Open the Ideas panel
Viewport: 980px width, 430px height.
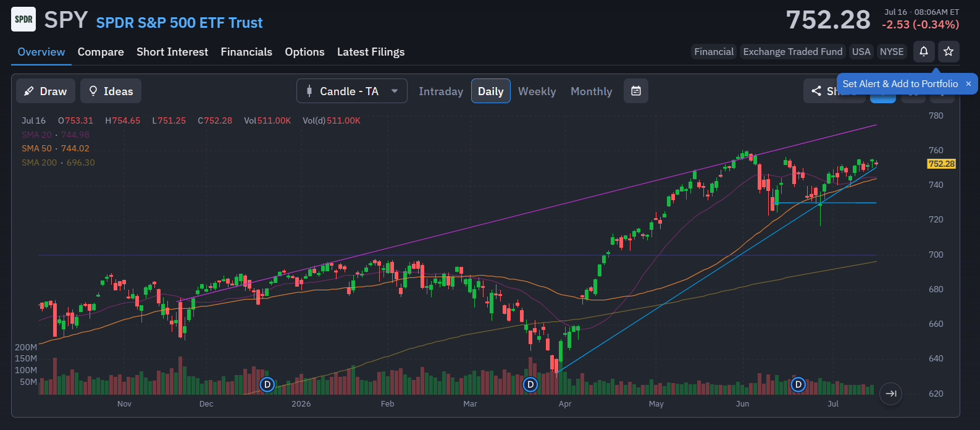(111, 91)
